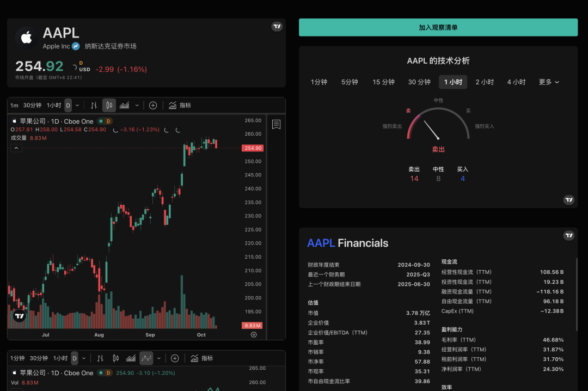The height and width of the screenshot is (391, 588).
Task: Click the Apple logo next to 苹果公司
Action: (14, 121)
